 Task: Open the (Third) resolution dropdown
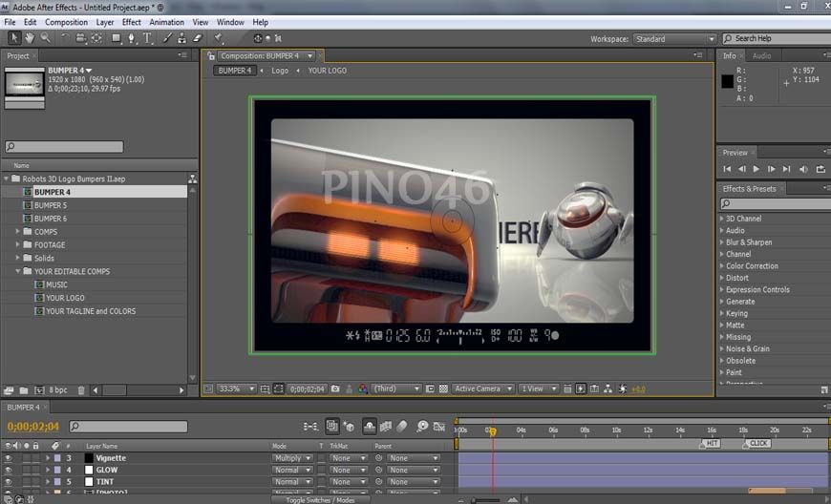[396, 389]
